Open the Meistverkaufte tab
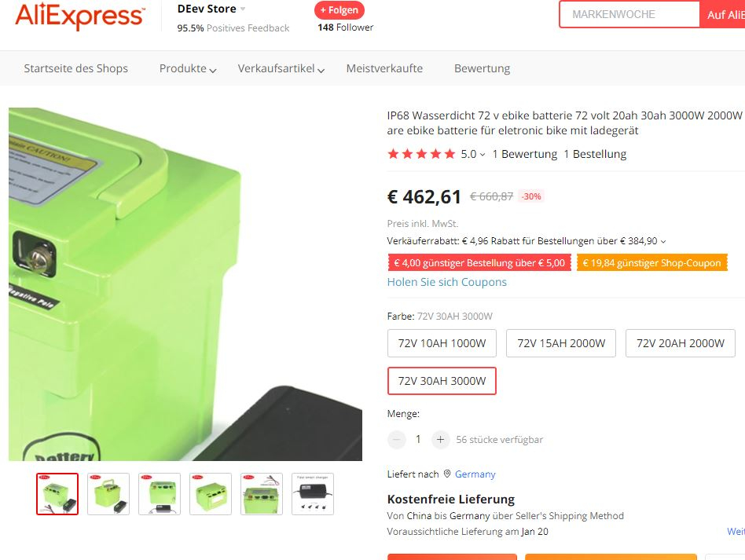 [x=384, y=68]
